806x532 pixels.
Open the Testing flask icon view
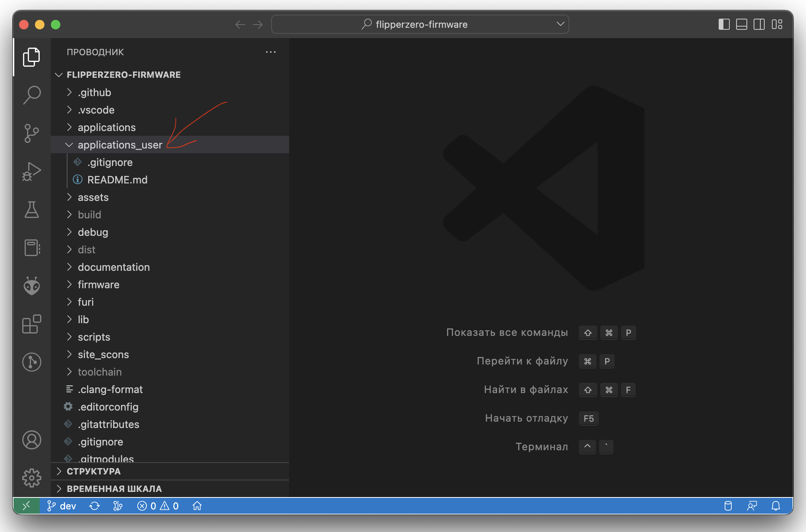click(x=32, y=210)
